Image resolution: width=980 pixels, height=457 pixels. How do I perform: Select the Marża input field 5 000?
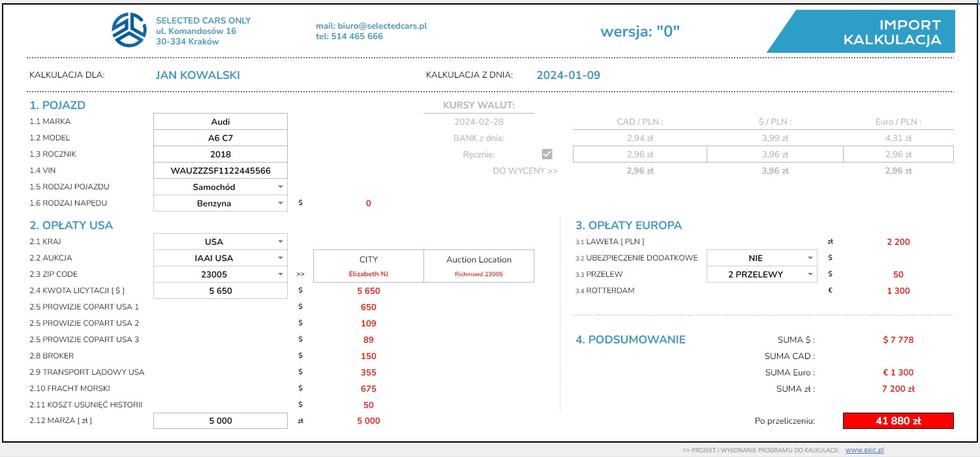click(x=220, y=421)
